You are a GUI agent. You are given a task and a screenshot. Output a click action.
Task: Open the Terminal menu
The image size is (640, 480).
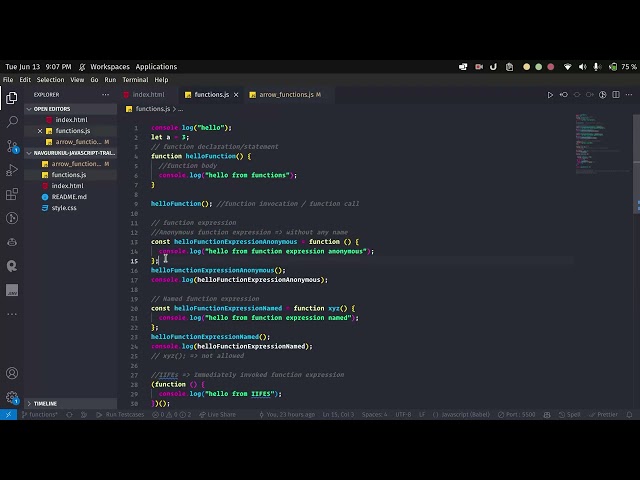pyautogui.click(x=135, y=80)
